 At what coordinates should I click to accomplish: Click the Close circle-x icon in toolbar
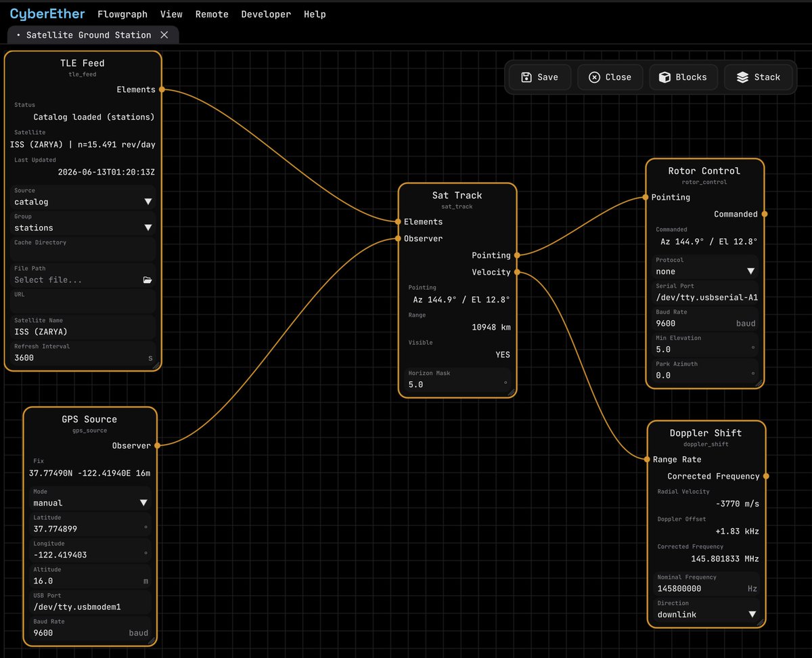594,77
